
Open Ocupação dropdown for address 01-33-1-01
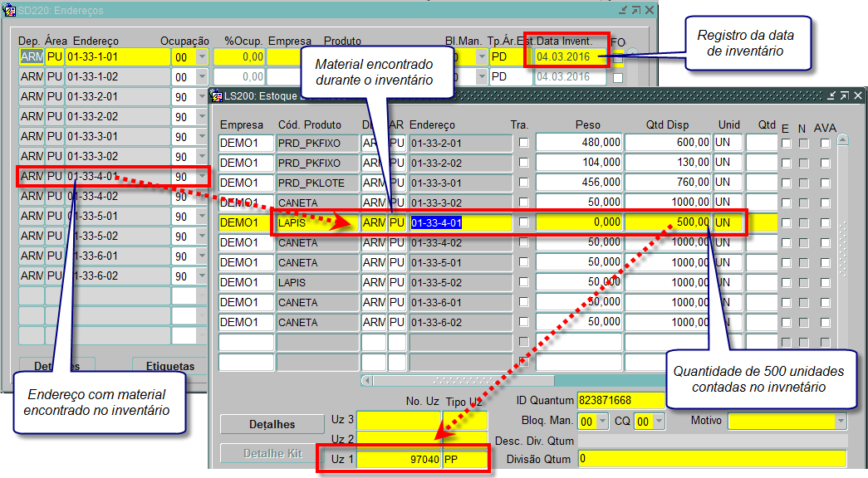(202, 57)
